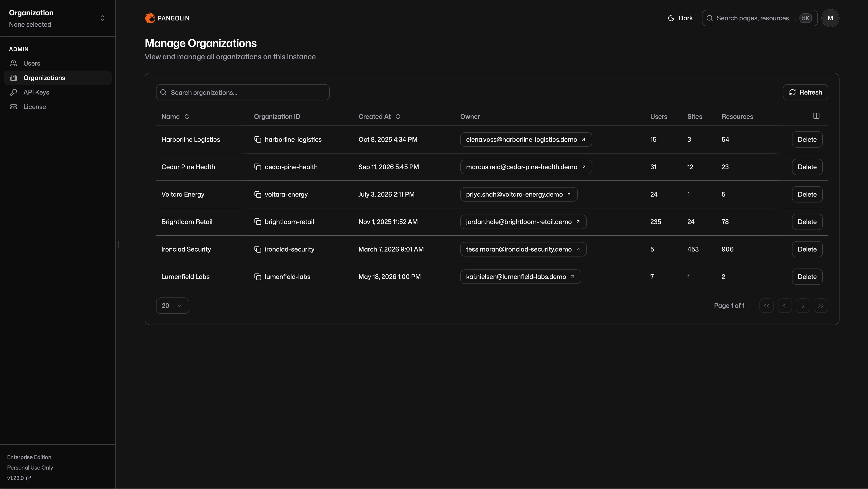
Task: Click the Lumenfield Labs name cell
Action: coord(185,277)
